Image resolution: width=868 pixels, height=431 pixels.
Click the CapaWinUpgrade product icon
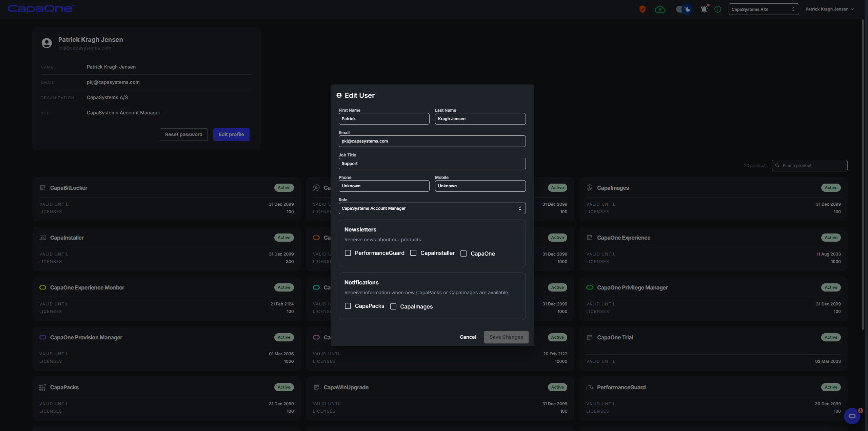316,387
